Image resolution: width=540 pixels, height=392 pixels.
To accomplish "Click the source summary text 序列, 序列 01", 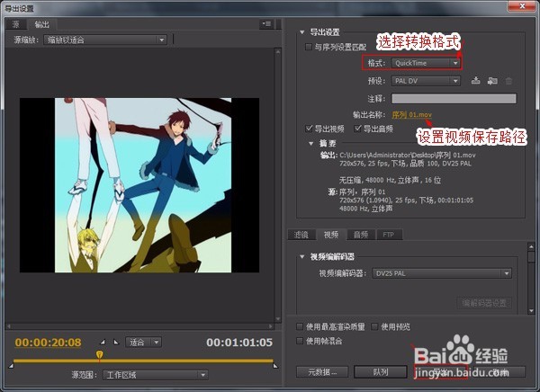I will tap(363, 192).
